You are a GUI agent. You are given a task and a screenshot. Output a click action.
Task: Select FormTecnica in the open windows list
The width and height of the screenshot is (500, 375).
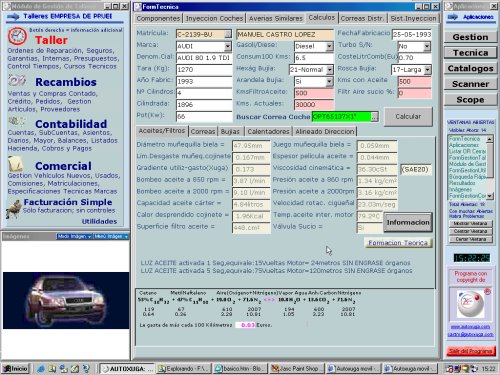464,139
